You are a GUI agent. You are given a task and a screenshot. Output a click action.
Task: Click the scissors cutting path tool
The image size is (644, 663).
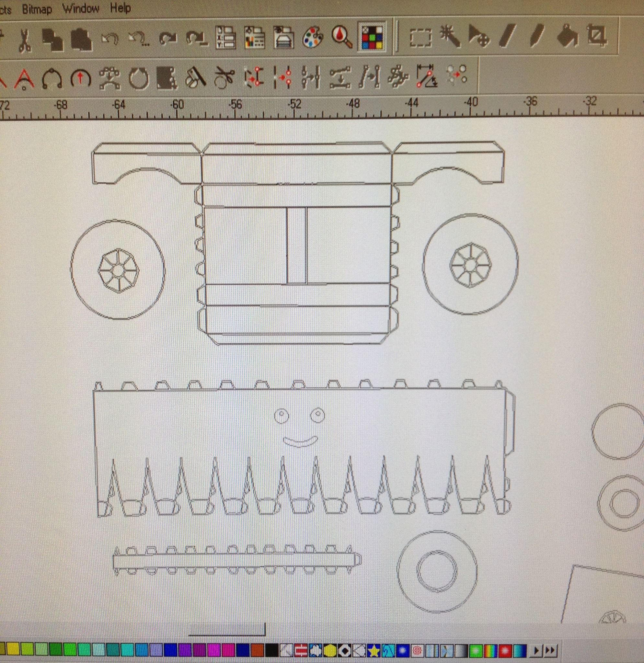pos(224,77)
